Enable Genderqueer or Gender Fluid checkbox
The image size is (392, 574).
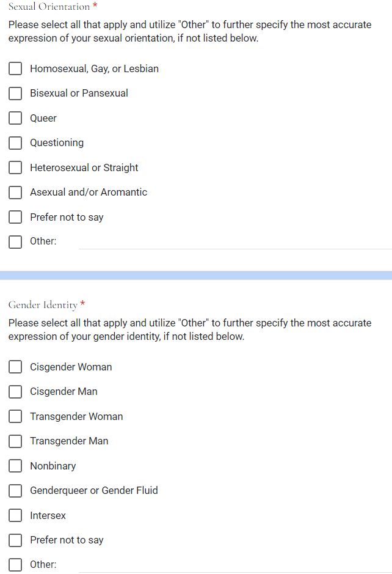(x=15, y=490)
